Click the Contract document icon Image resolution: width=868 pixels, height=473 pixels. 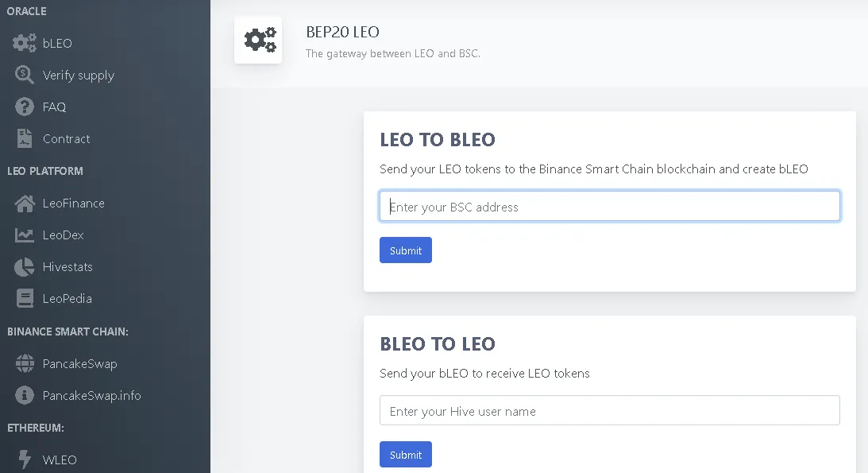tap(25, 138)
